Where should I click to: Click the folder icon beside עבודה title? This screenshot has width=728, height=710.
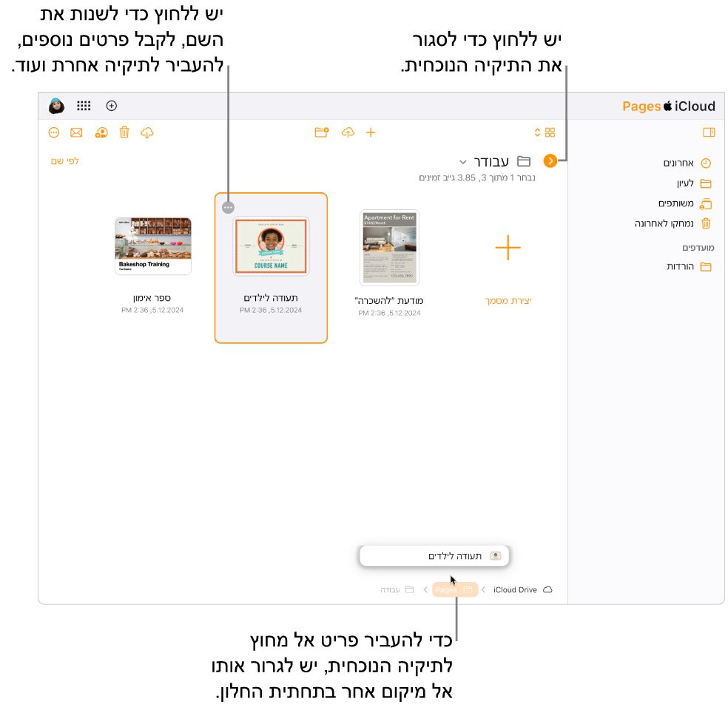point(524,161)
